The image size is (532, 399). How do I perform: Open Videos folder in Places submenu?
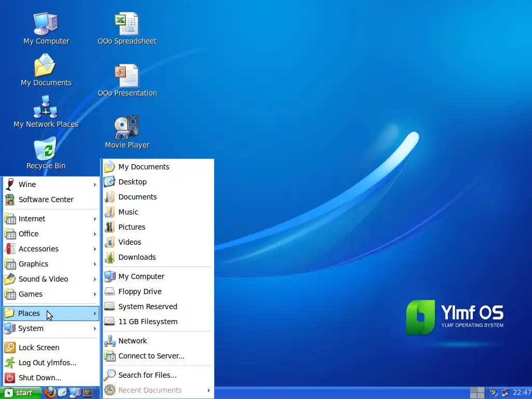(157, 242)
